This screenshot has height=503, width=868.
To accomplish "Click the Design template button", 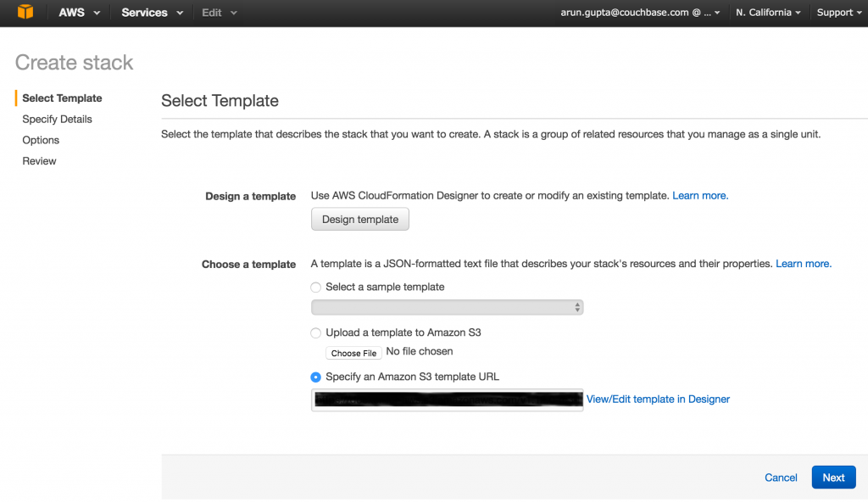I will pyautogui.click(x=359, y=220).
